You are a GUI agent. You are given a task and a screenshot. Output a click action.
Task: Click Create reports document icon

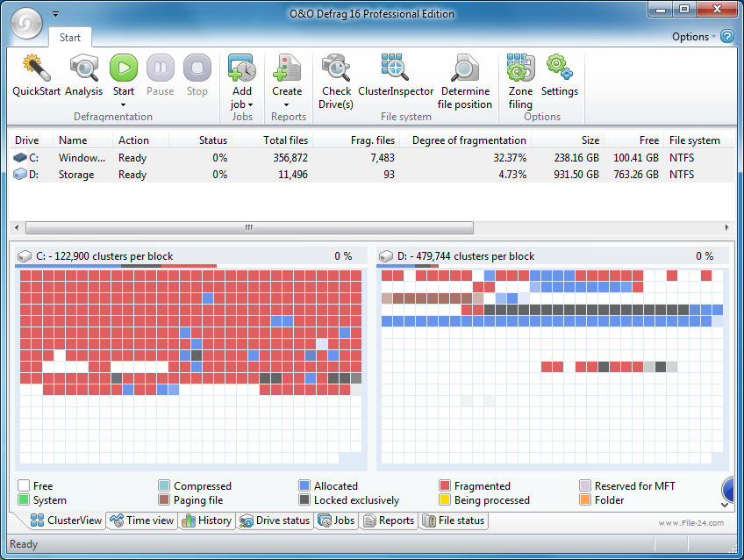[287, 68]
